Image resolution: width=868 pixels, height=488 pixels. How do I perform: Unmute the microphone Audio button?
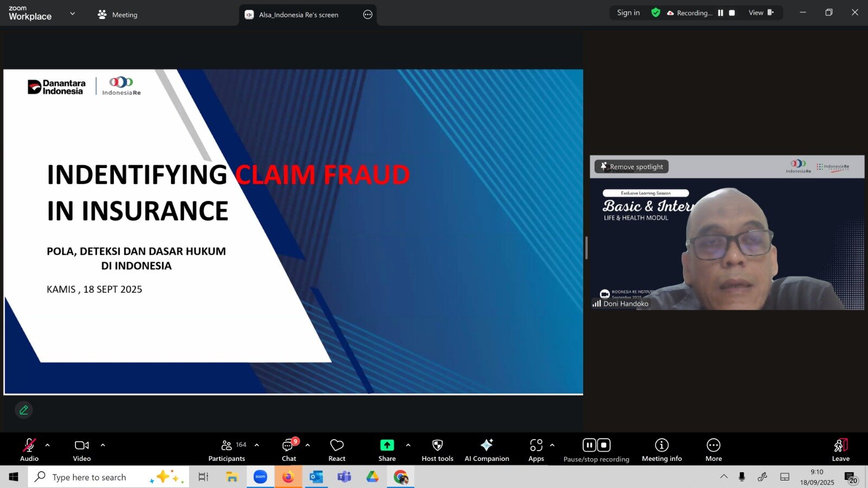point(29,446)
